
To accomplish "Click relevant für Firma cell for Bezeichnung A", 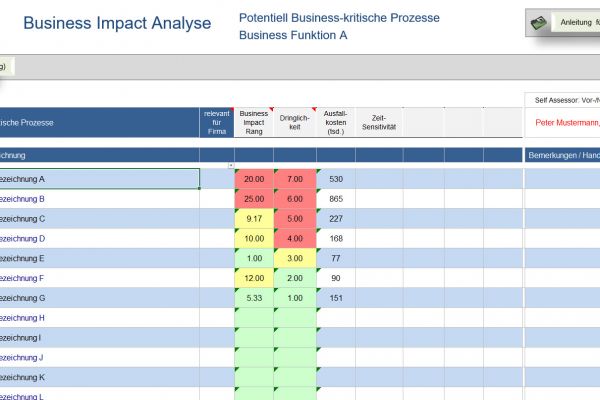I will pos(217,179).
